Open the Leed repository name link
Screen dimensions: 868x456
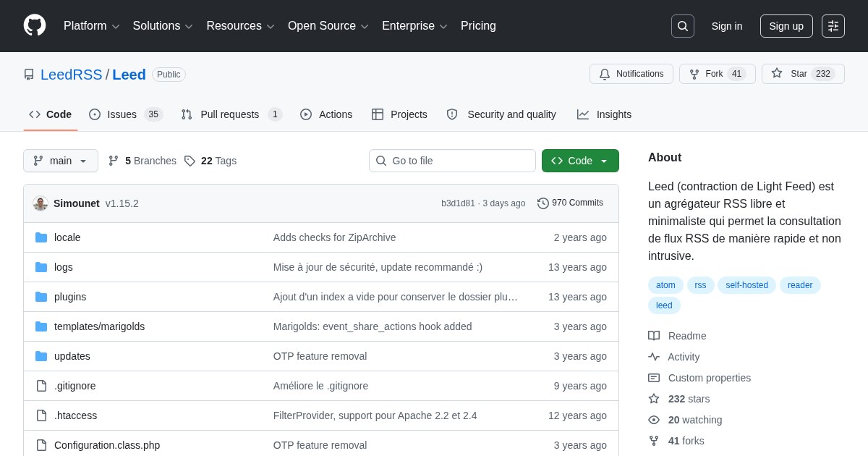pyautogui.click(x=129, y=75)
